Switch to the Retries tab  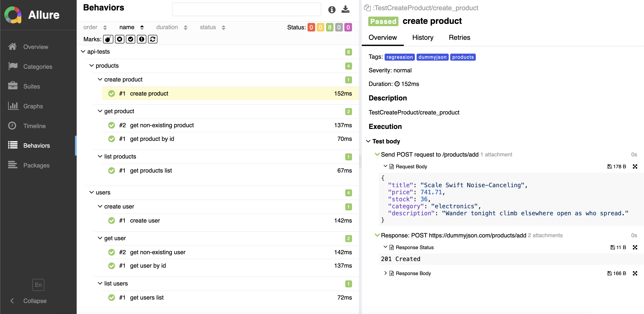point(459,37)
